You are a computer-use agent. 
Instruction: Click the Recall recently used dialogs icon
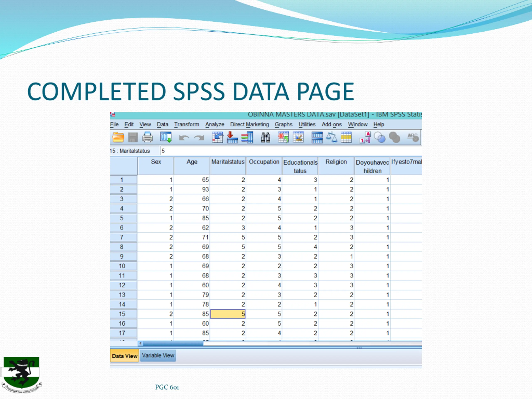click(x=166, y=137)
